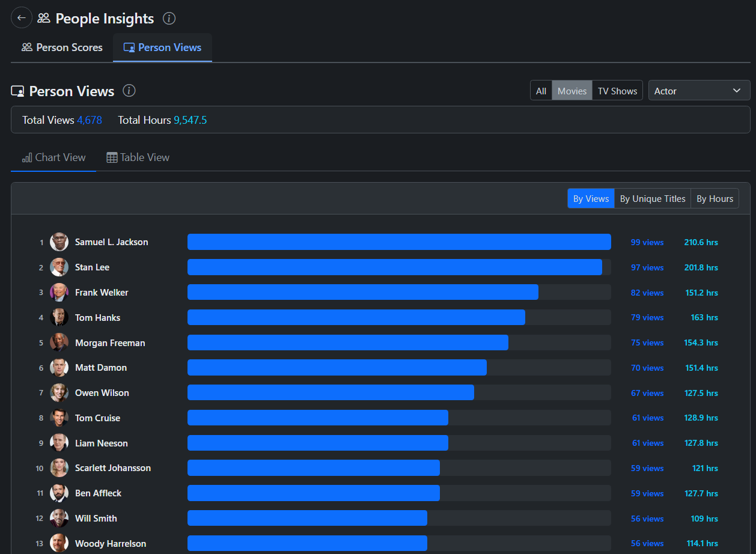Screen dimensions: 756x554
Task: Click the By Views button
Action: 591,198
